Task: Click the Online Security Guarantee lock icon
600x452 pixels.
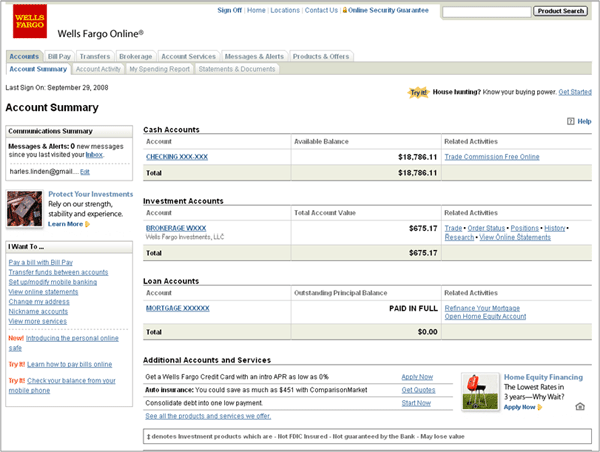Action: [344, 10]
